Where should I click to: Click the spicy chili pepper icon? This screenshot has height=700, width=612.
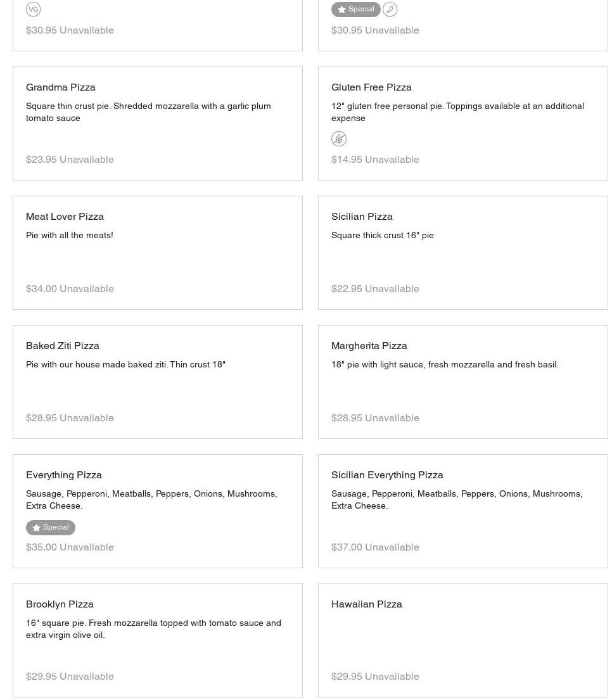[390, 10]
